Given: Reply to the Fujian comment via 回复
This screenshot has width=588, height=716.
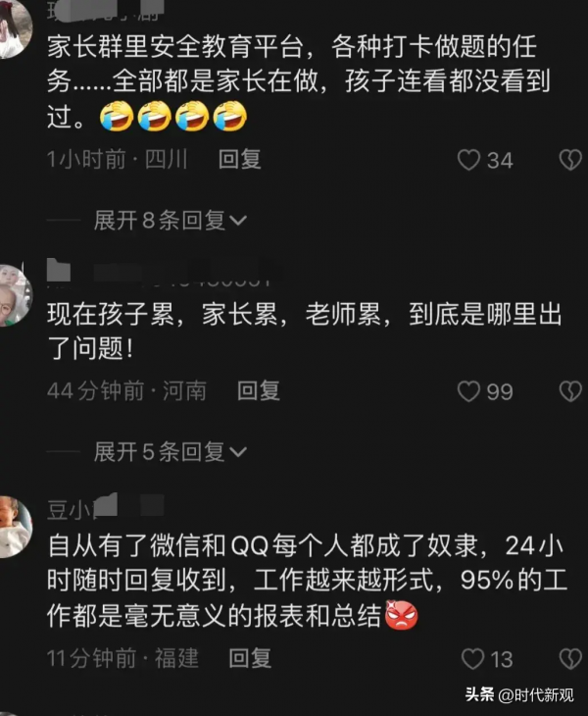Looking at the screenshot, I should click(250, 658).
